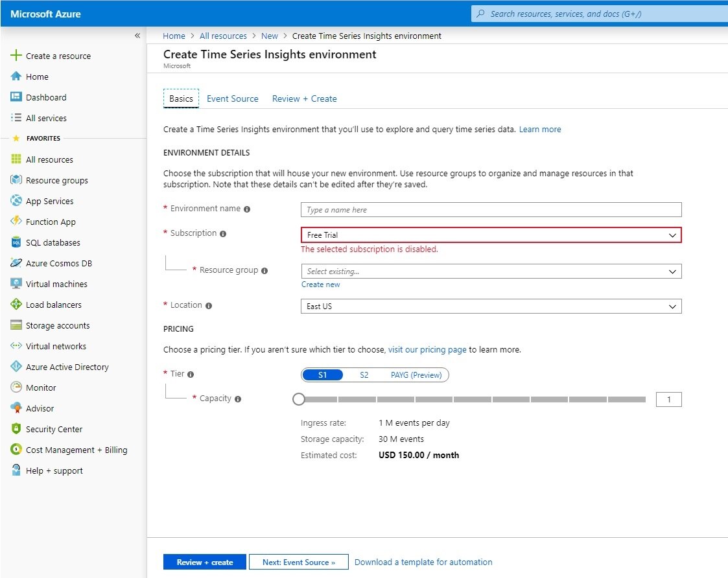
Task: Click the Create a resource plus icon
Action: pos(16,56)
